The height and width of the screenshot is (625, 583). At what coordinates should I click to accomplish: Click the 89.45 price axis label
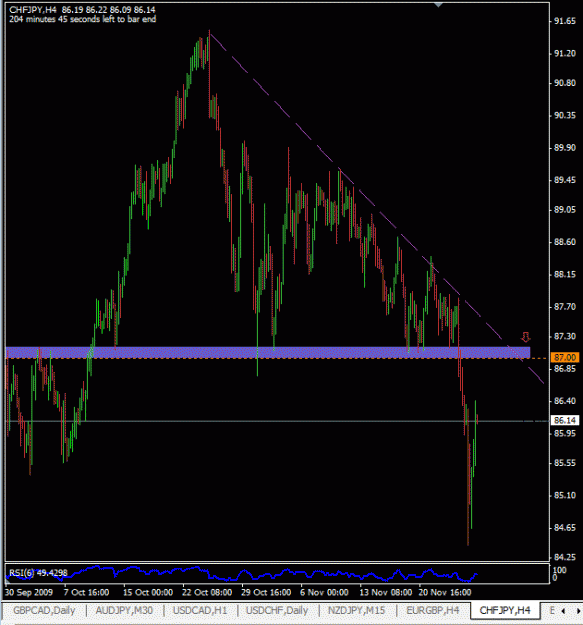pos(565,180)
